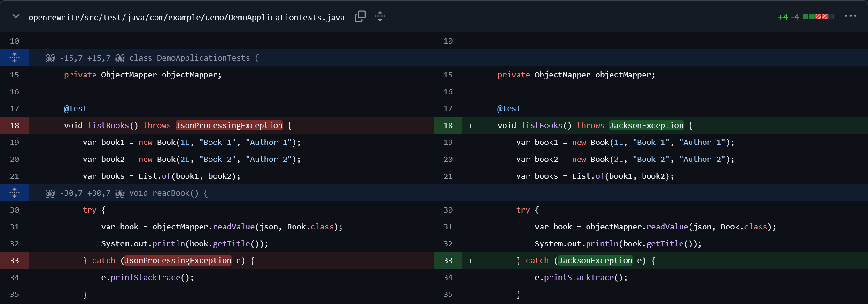Copy the file path to clipboard
Viewport: 868px width, 304px height.
[360, 16]
